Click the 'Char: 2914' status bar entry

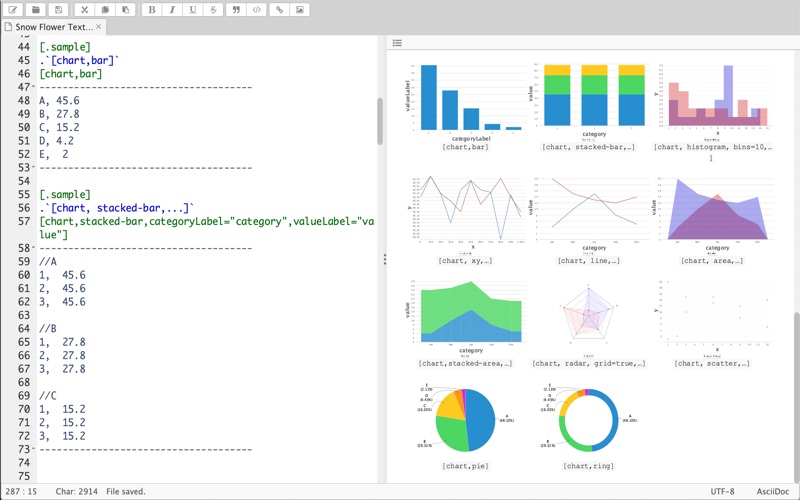click(x=77, y=492)
